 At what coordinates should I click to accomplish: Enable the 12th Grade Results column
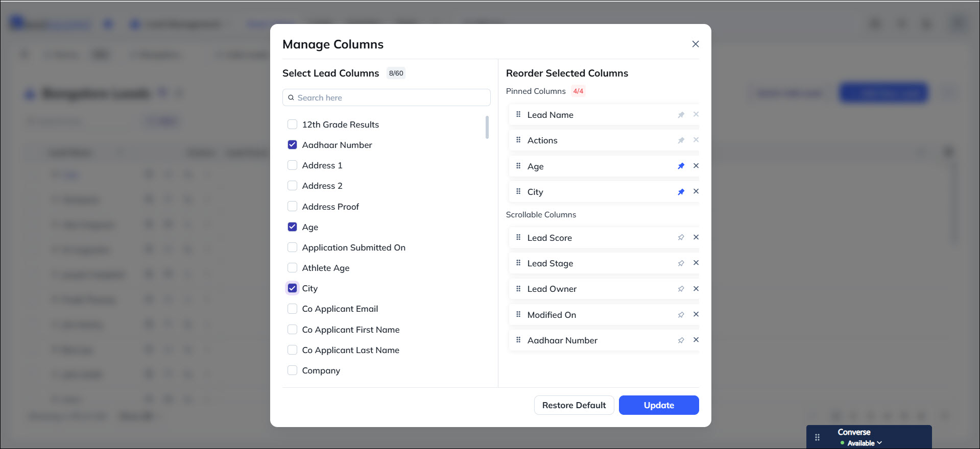[292, 124]
